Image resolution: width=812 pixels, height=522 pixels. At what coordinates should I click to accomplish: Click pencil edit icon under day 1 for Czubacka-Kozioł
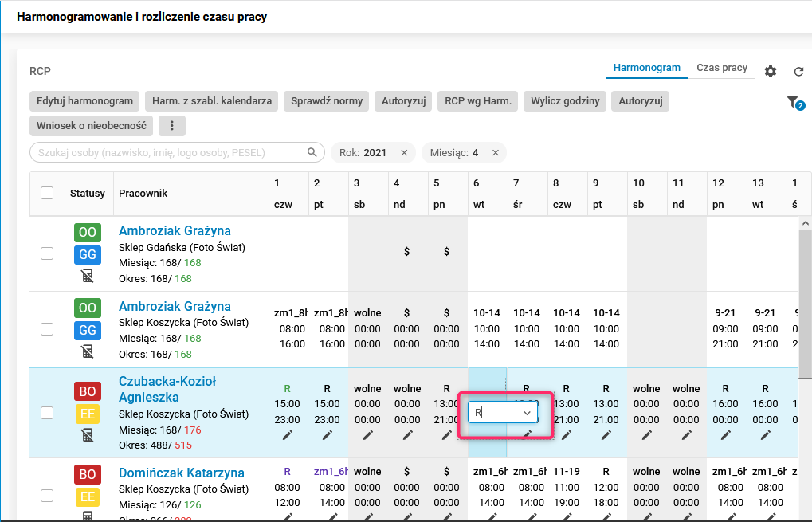coord(288,435)
